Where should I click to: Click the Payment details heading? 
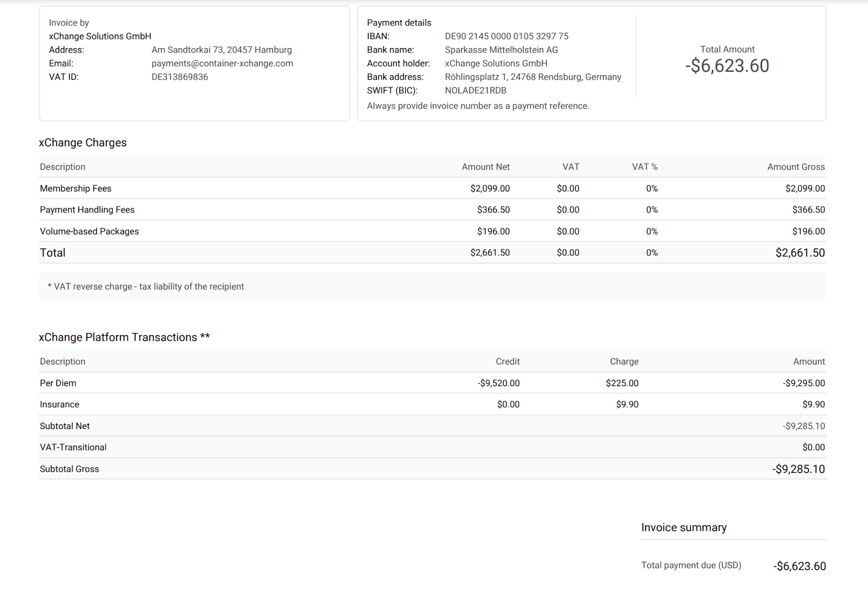click(399, 23)
